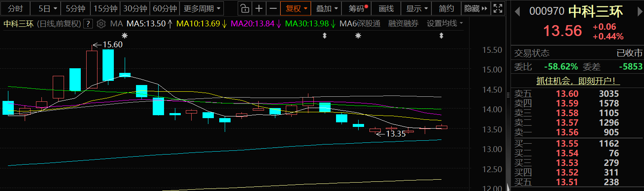Select the 60分钟 period tab

click(165, 8)
